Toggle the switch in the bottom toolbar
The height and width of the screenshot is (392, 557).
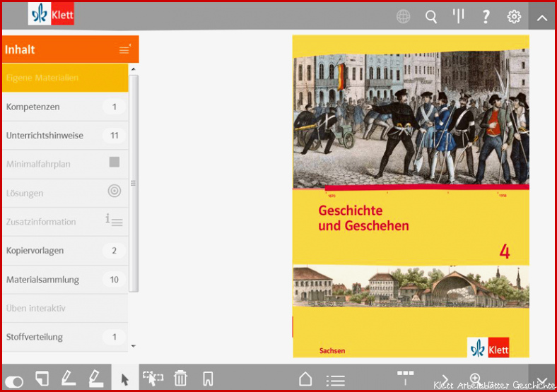coord(14,381)
